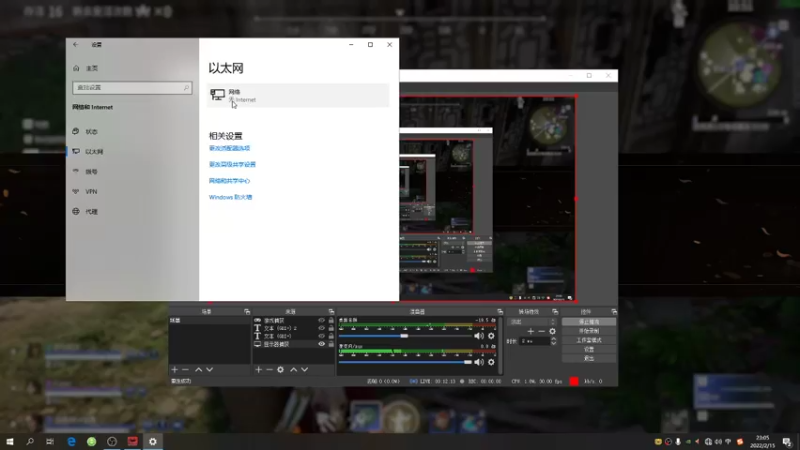Open desktop audio gear settings in mixer

click(x=491, y=336)
